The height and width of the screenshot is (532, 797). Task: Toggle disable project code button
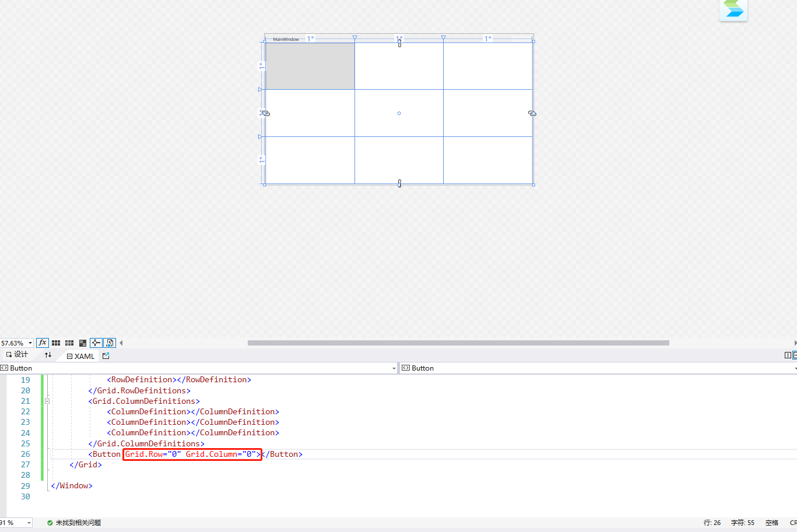click(x=110, y=343)
